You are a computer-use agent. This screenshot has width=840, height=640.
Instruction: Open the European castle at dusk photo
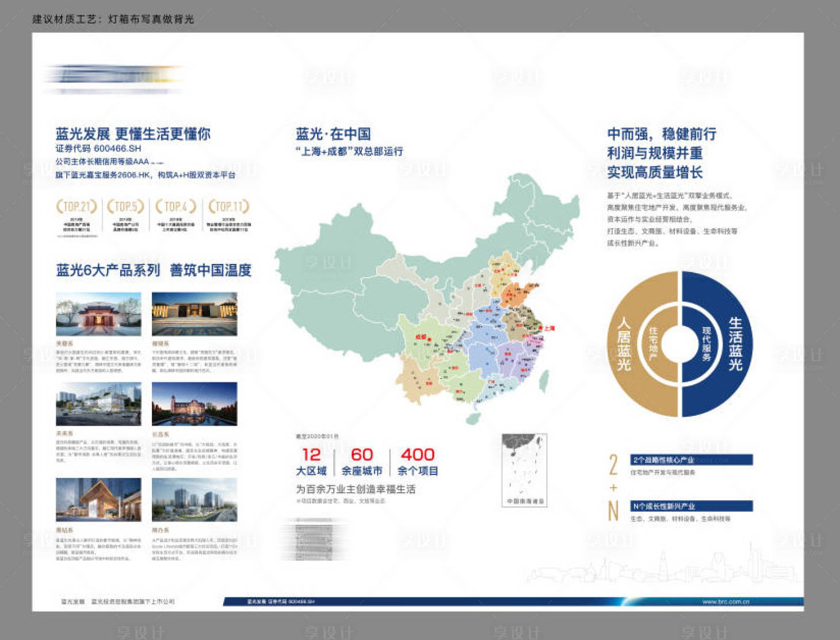pyautogui.click(x=194, y=404)
